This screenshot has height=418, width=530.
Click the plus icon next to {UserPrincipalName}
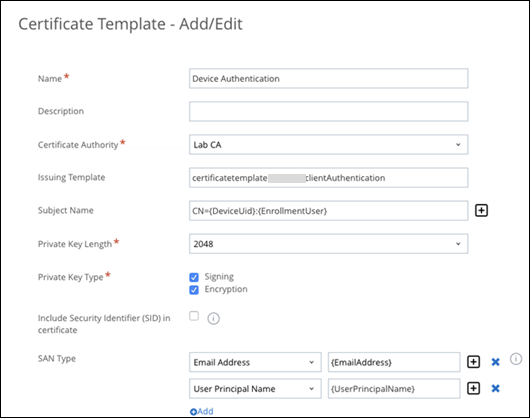473,388
